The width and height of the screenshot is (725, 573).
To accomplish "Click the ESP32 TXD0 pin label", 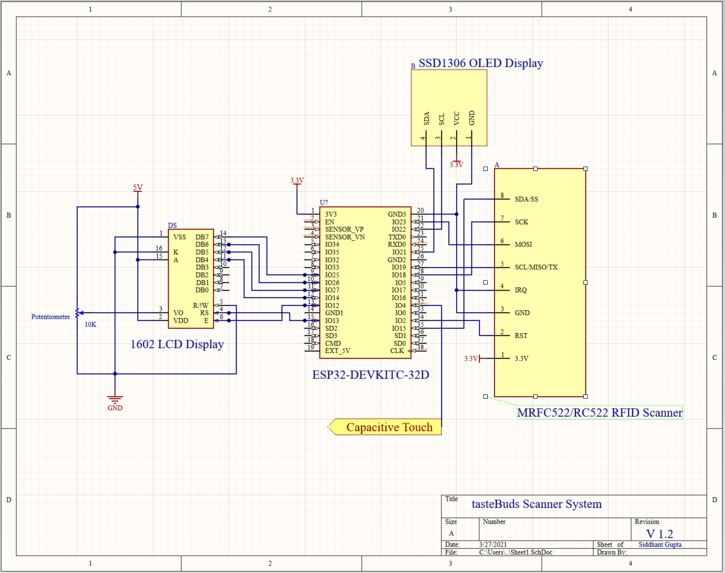I will pyautogui.click(x=397, y=237).
